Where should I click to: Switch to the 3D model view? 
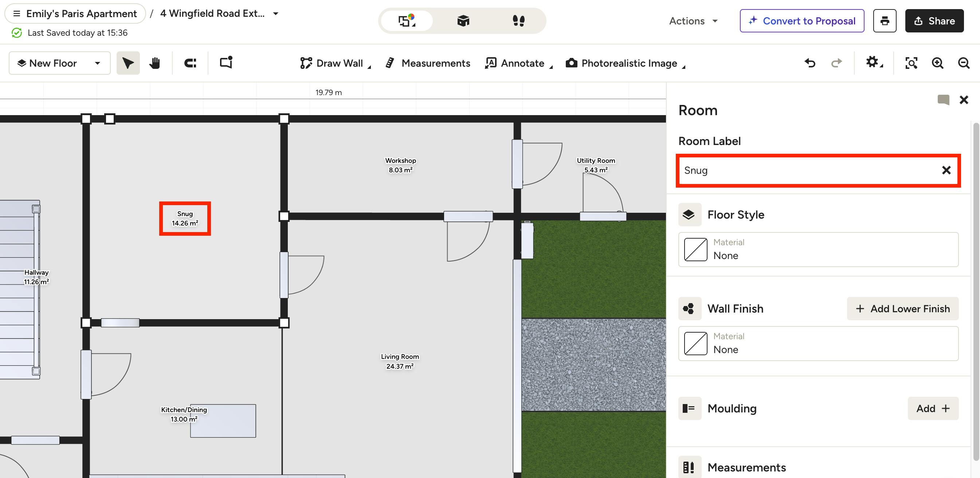[x=463, y=20]
